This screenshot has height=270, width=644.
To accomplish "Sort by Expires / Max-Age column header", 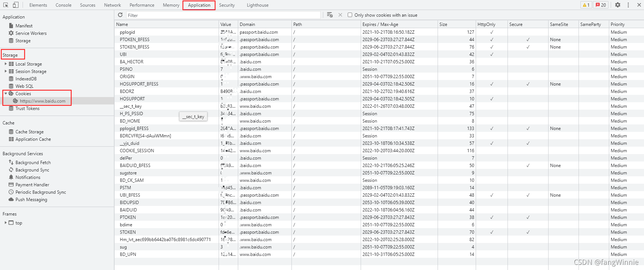I will (x=399, y=24).
